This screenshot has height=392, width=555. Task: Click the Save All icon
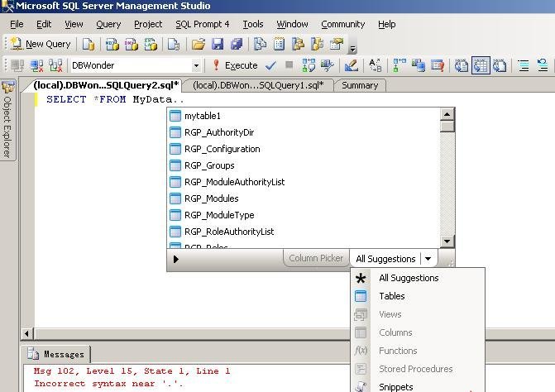pyautogui.click(x=237, y=44)
